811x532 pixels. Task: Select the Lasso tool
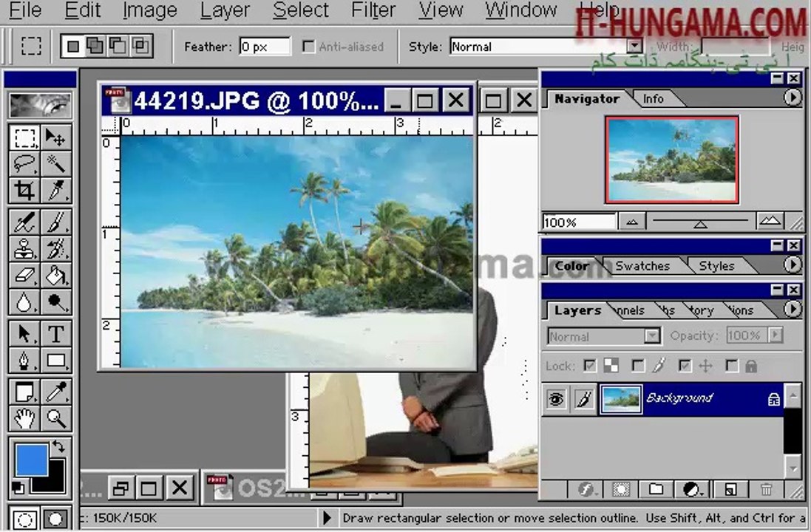tap(24, 164)
